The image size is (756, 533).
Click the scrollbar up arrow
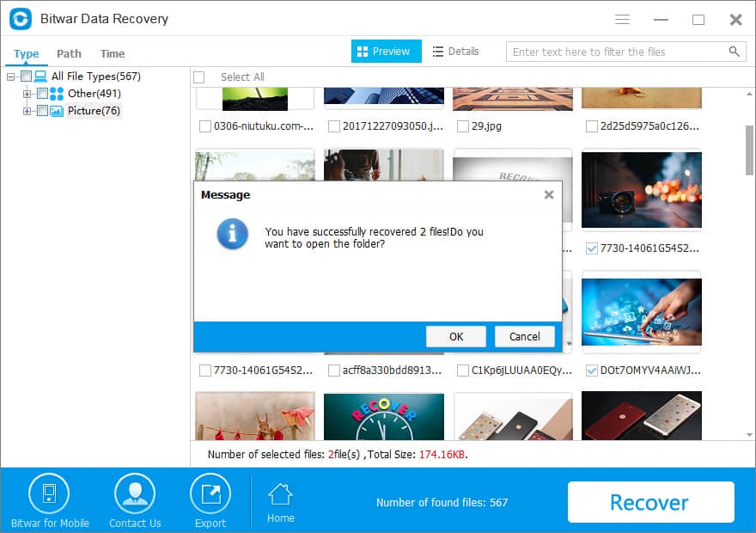[x=749, y=94]
